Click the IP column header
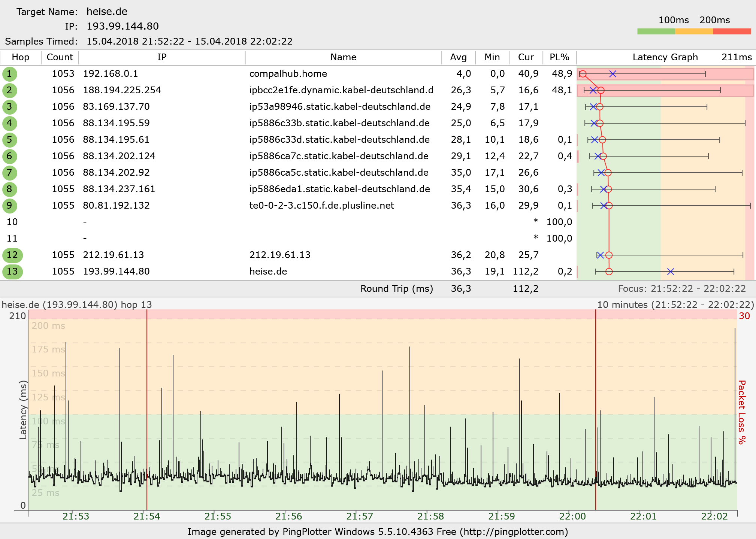 click(x=162, y=57)
